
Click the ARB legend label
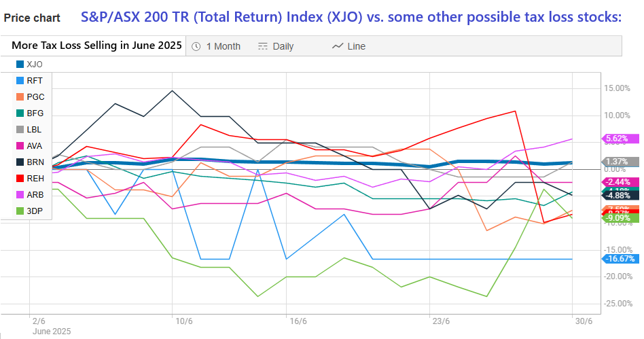pos(35,194)
